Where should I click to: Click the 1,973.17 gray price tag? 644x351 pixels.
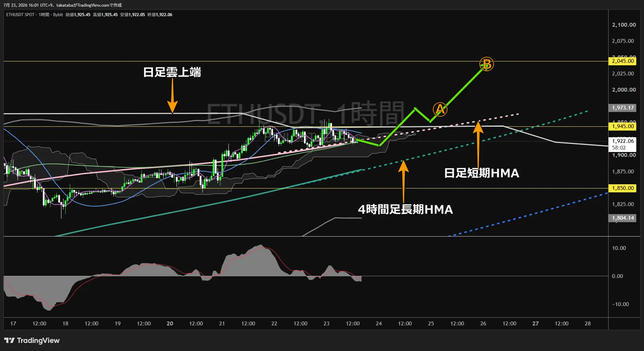(623, 108)
